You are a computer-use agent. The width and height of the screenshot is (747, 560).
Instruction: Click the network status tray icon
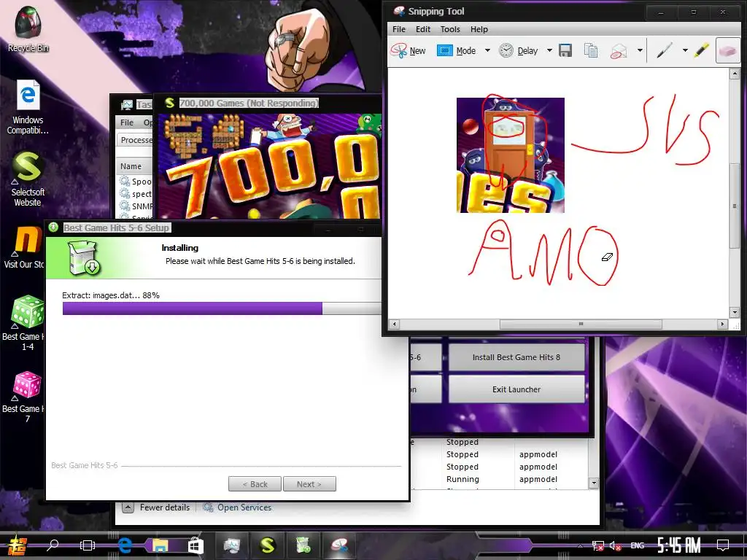(597, 545)
